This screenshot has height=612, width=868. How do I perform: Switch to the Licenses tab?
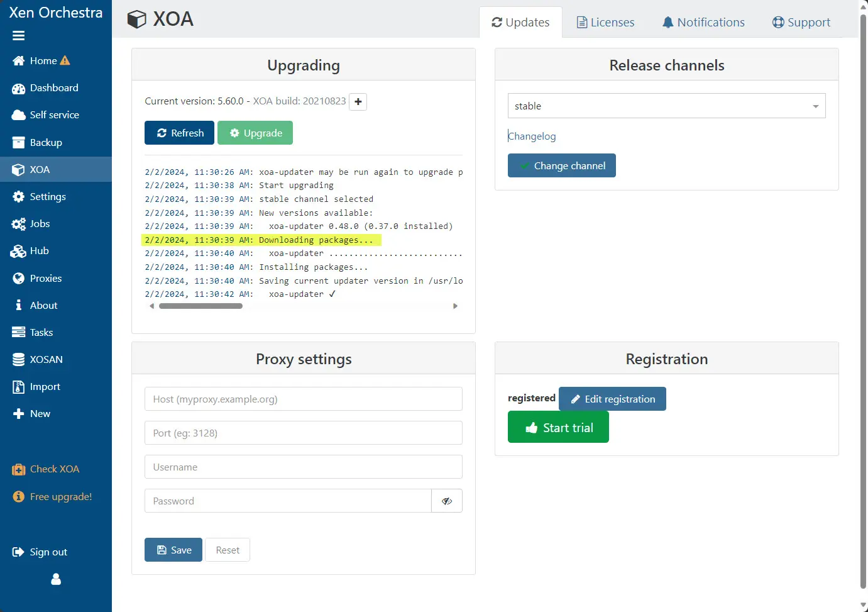[606, 23]
